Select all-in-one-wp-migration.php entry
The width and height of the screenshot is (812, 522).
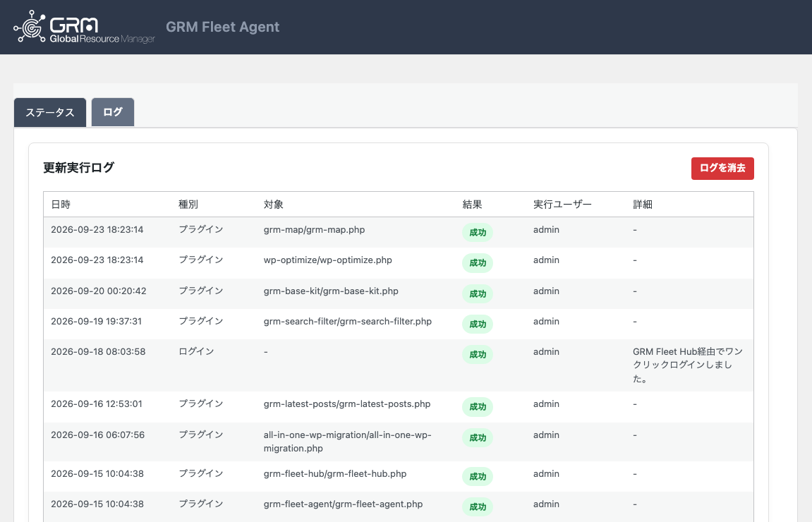point(348,442)
